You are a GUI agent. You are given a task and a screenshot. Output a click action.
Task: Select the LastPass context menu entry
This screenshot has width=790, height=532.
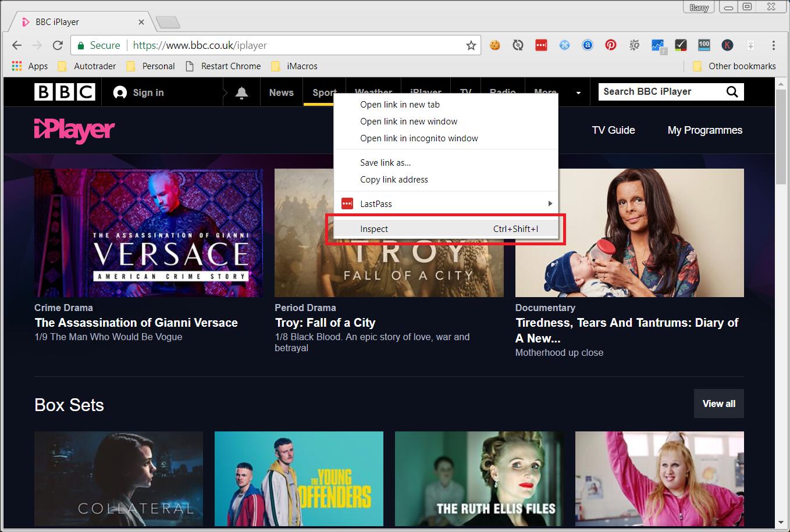click(x=446, y=204)
